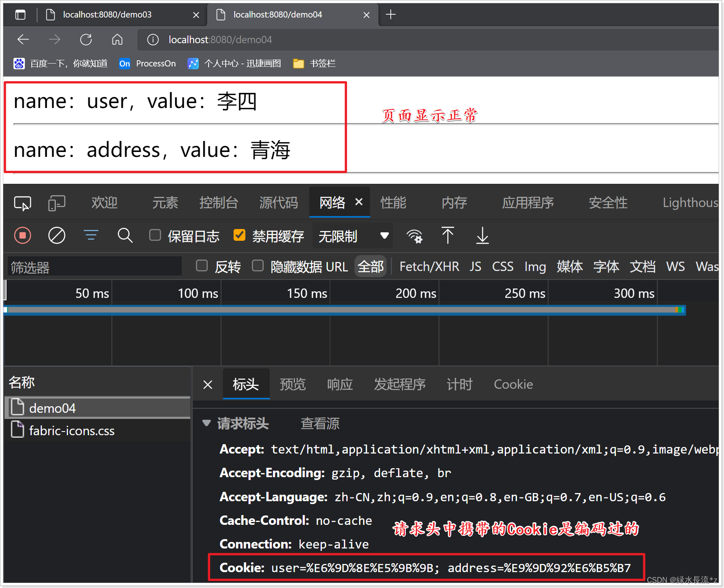Click the address bar showing localhost:8080/demo04
724x588 pixels.
(x=428, y=40)
